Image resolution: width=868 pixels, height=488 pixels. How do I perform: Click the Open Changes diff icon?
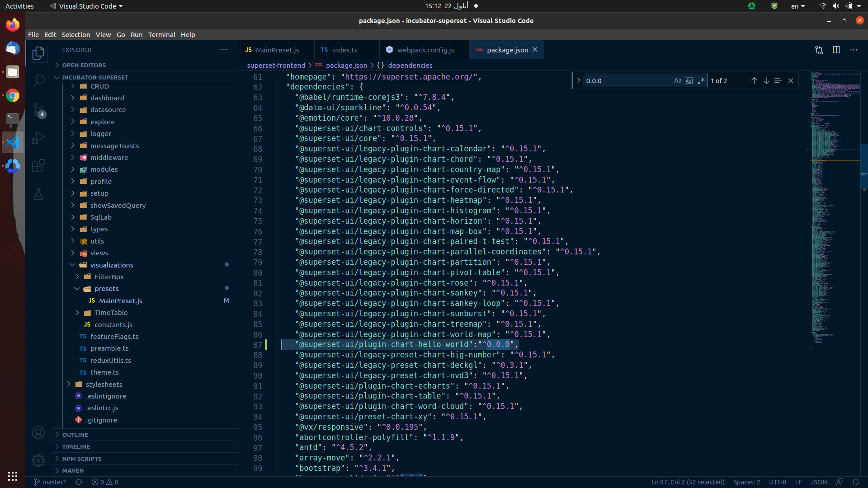pos(819,50)
